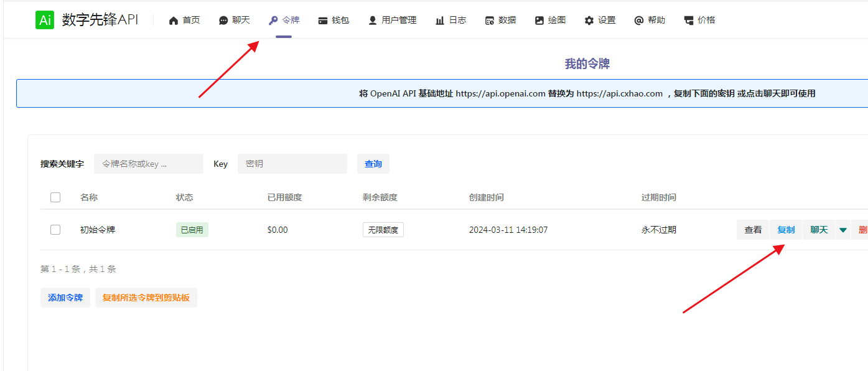Toggle the select-all checkbox in table header
Viewport: 868px width, 371px height.
[x=55, y=197]
